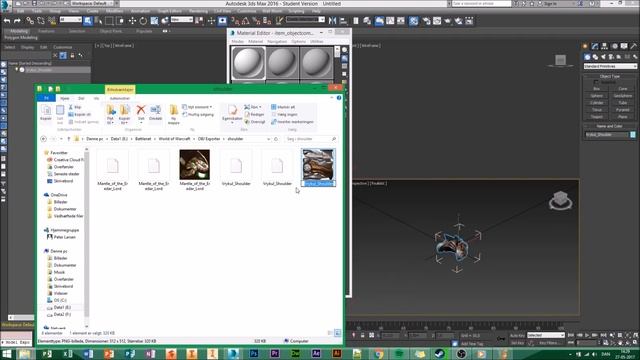This screenshot has width=640, height=360.
Task: Open Steam from the taskbar
Action: (440, 353)
